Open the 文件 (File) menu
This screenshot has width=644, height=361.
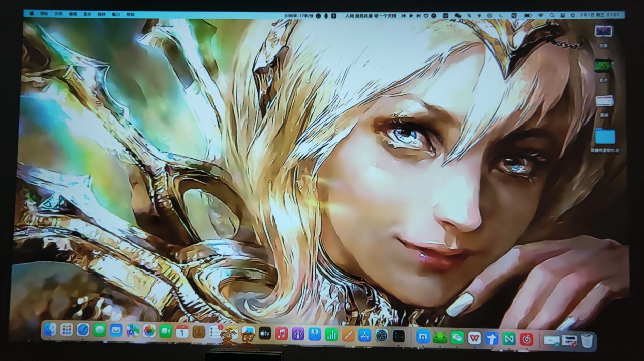tap(58, 14)
